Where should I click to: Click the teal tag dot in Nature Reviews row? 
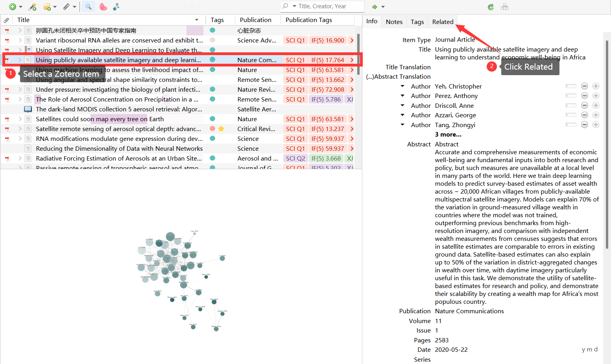212,89
